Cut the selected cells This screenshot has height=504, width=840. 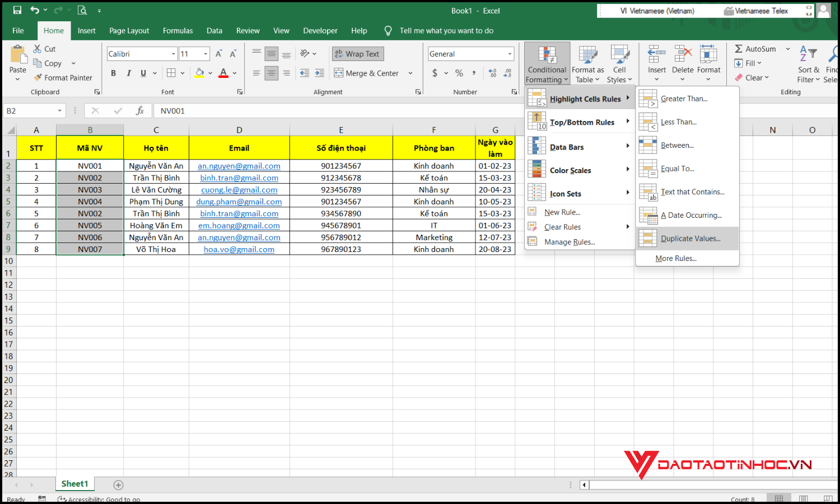(44, 49)
